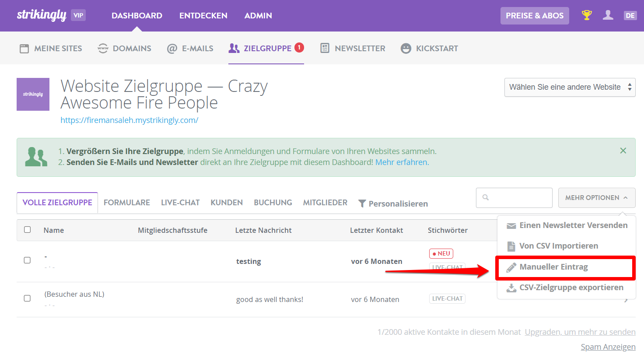Focus the contact search input field
644x358 pixels.
coord(514,198)
